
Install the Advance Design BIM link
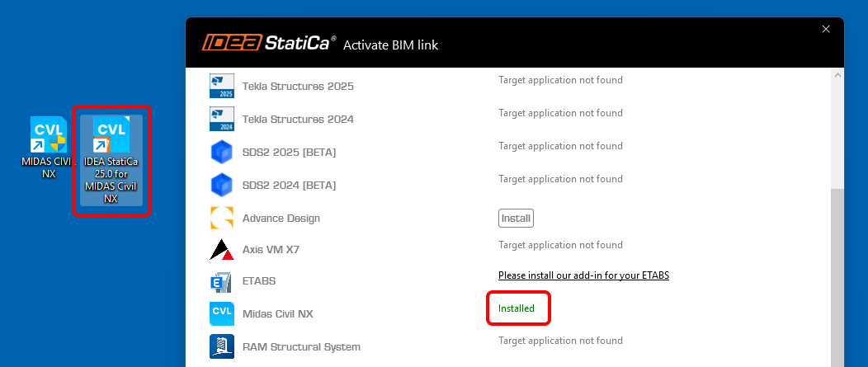516,218
